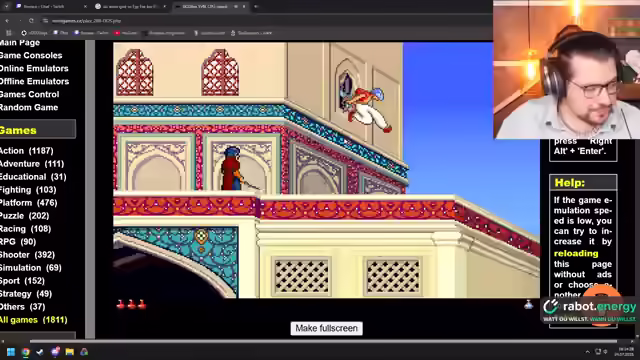Image resolution: width=640 pixels, height=360 pixels.
Task: Open the Fighting (103) category
Action: (28, 190)
